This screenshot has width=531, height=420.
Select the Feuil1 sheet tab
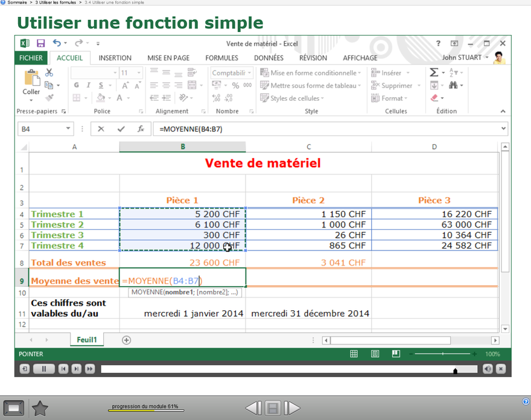point(87,340)
